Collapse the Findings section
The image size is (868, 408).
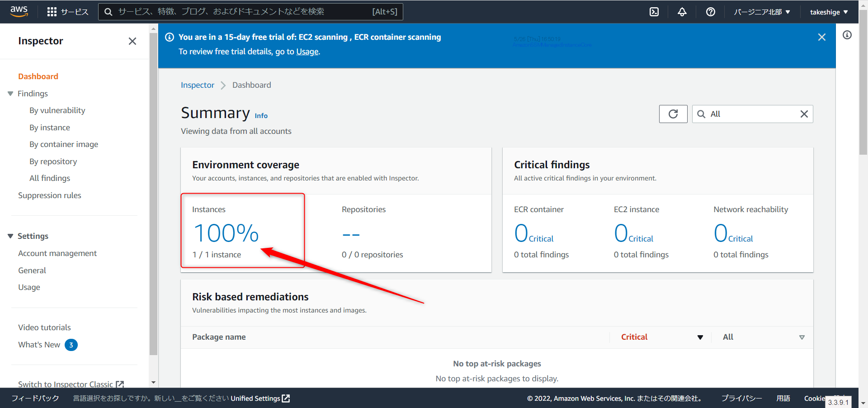pyautogui.click(x=10, y=94)
